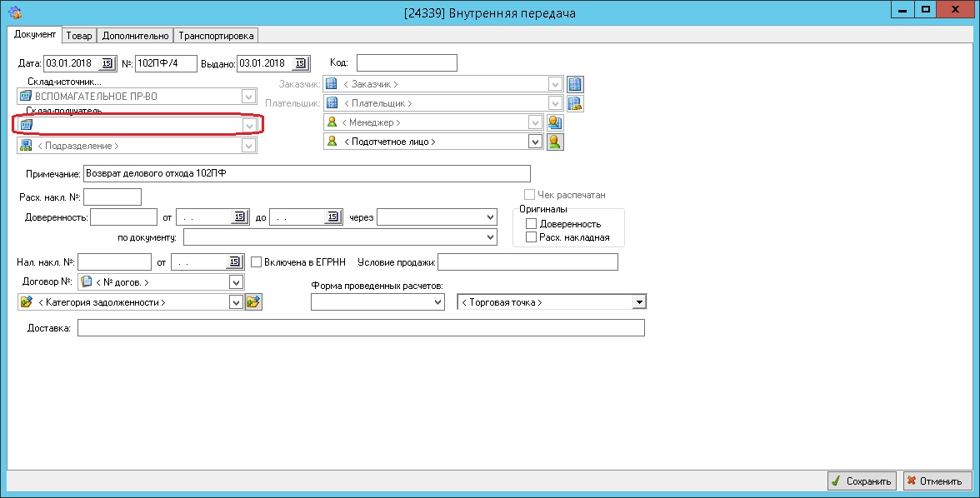
Task: Open the № догов. dropdown list
Action: point(235,282)
